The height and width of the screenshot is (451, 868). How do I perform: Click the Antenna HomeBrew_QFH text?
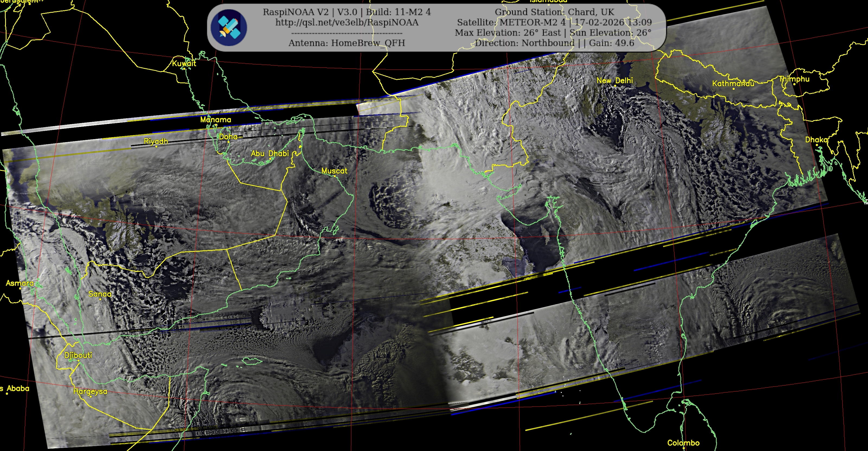[347, 43]
